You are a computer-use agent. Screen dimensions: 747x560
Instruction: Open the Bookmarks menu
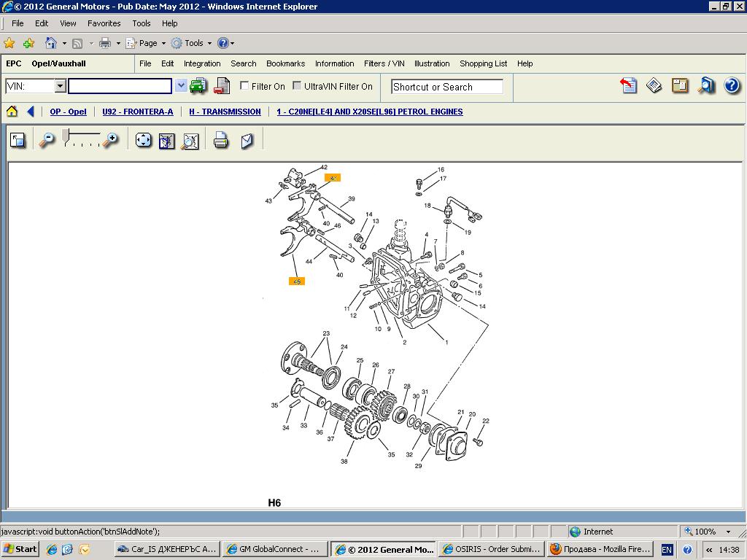[x=285, y=63]
